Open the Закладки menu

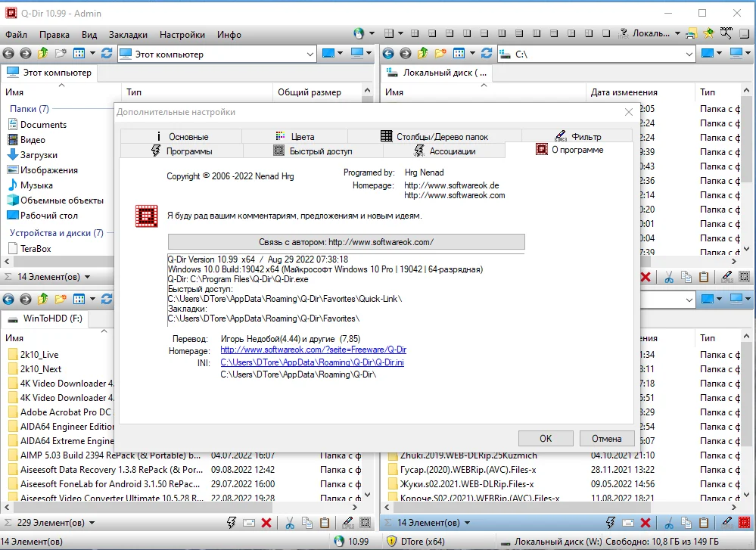[128, 35]
